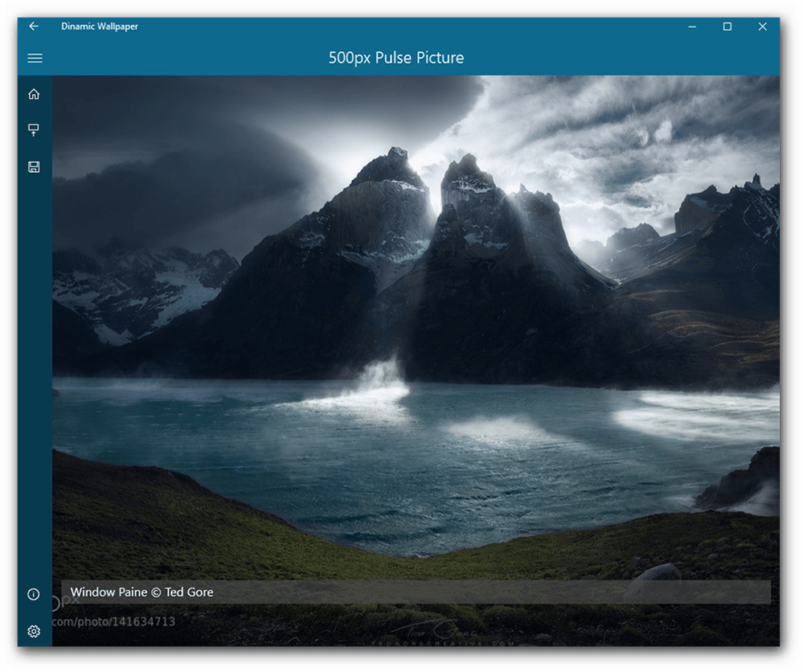Go back using the title bar arrow
803x672 pixels.
(34, 27)
